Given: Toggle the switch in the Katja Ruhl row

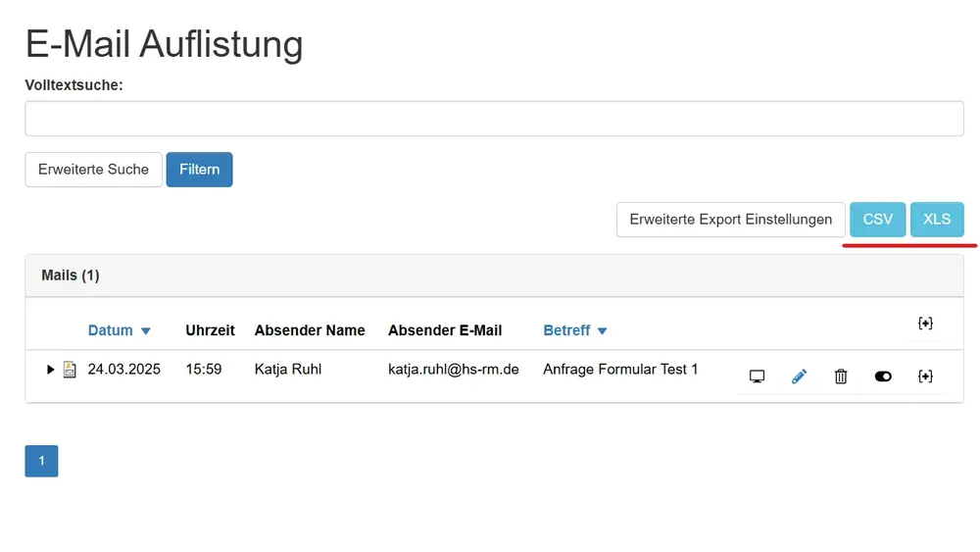Looking at the screenshot, I should pyautogui.click(x=883, y=376).
